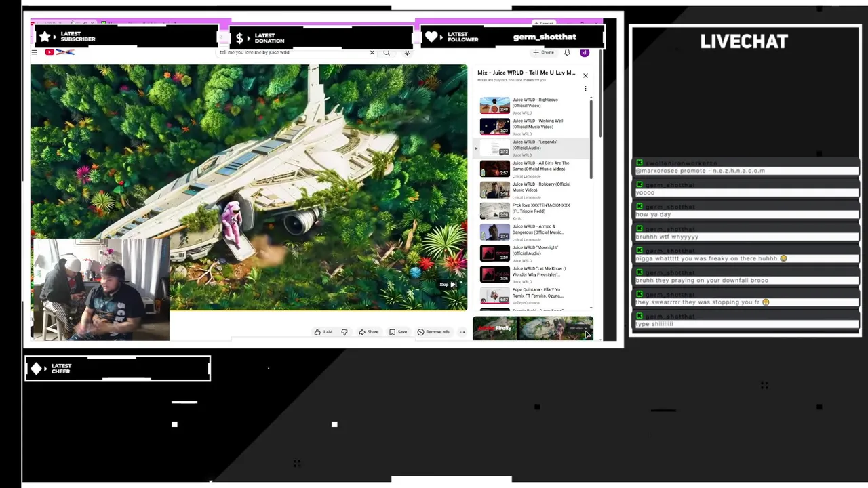Screen dimensions: 868x488
Task: Click the "they was stopping you fr" message
Action: (x=703, y=302)
